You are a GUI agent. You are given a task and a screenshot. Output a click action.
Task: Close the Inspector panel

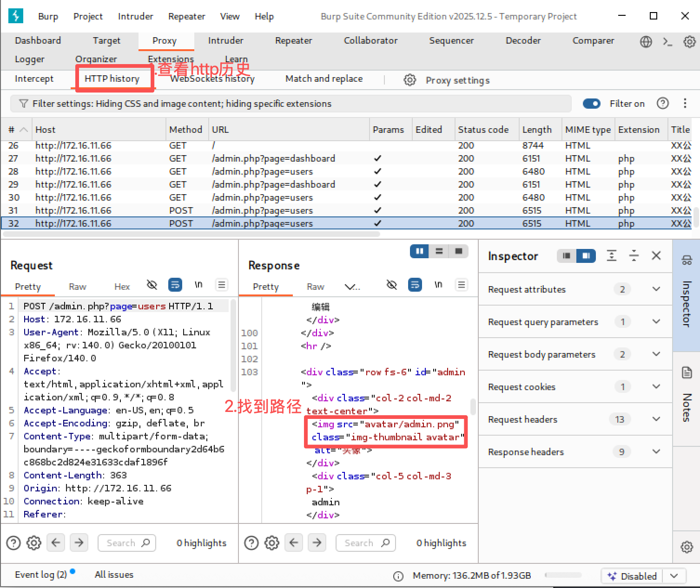656,255
